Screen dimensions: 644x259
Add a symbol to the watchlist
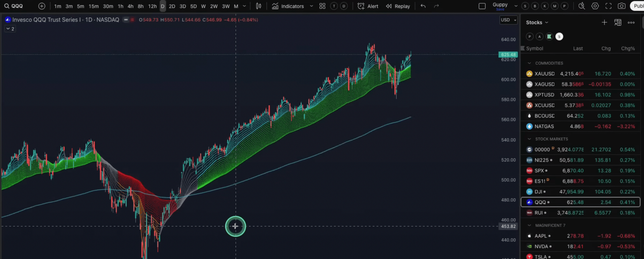coord(604,22)
